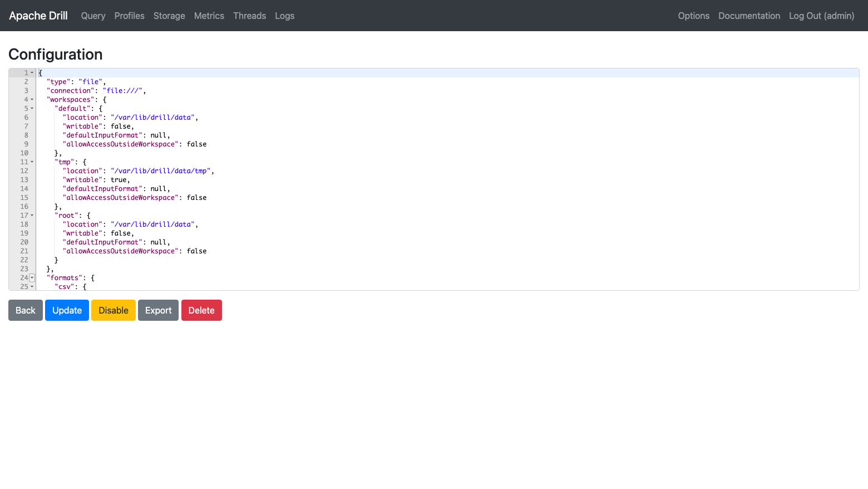The width and height of the screenshot is (868, 489).
Task: Open the Documentation link
Action: coord(749,16)
